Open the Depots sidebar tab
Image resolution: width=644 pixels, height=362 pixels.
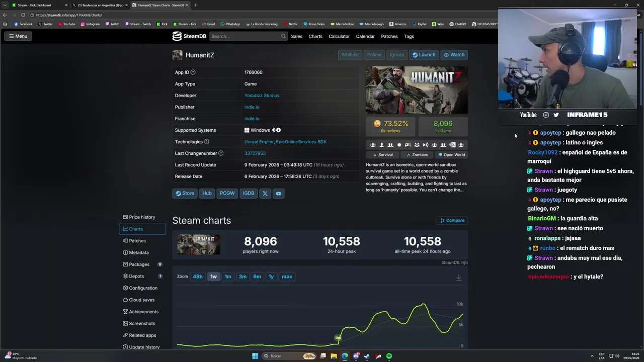[142, 276]
